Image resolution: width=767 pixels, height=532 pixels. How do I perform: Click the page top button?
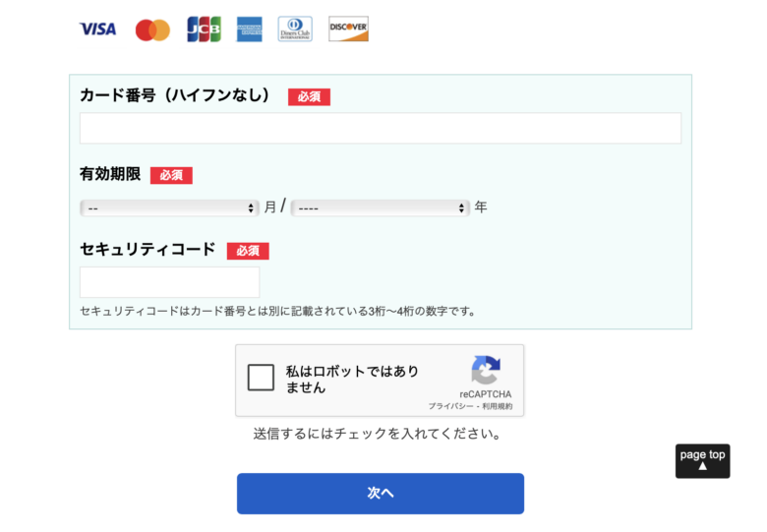(x=702, y=461)
